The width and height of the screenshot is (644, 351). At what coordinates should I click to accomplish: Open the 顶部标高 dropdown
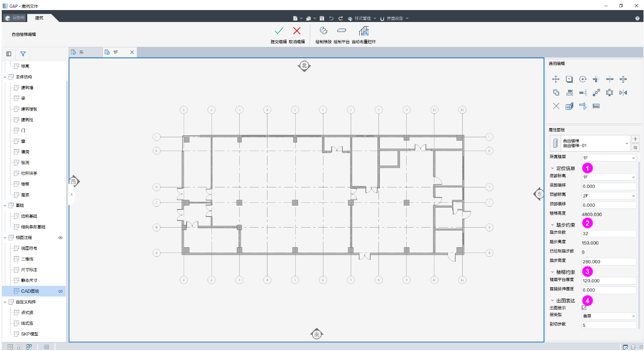click(x=609, y=196)
